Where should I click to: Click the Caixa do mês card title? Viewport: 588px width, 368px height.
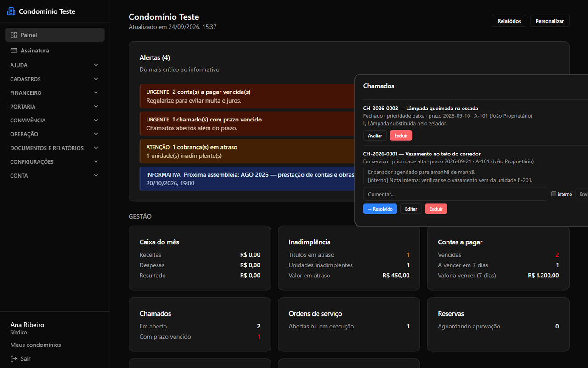159,242
